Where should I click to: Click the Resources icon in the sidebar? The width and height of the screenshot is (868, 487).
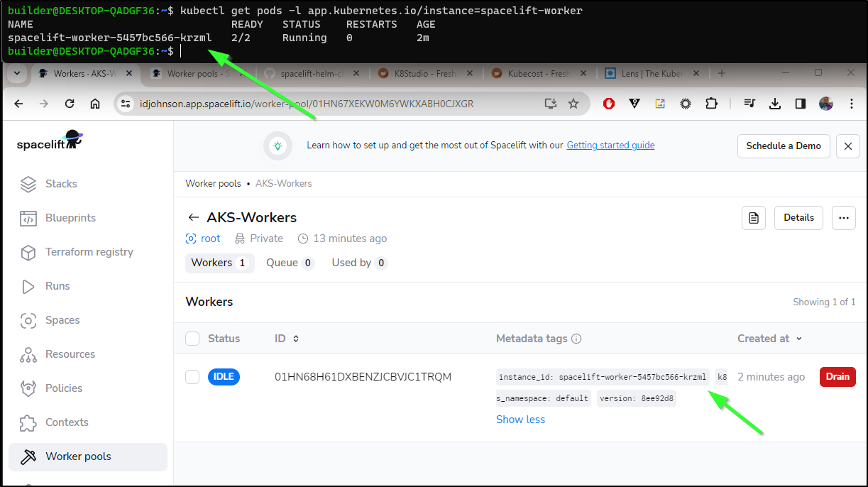pyautogui.click(x=28, y=354)
